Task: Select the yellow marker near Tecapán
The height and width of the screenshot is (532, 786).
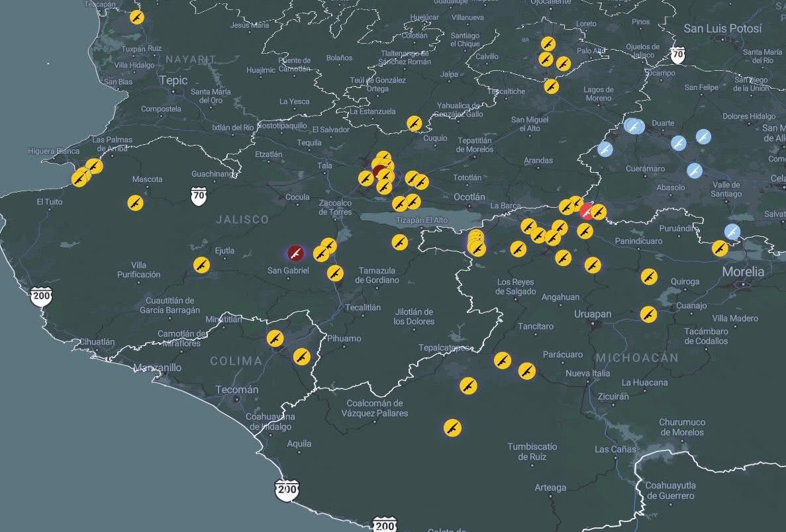Action: (136, 17)
